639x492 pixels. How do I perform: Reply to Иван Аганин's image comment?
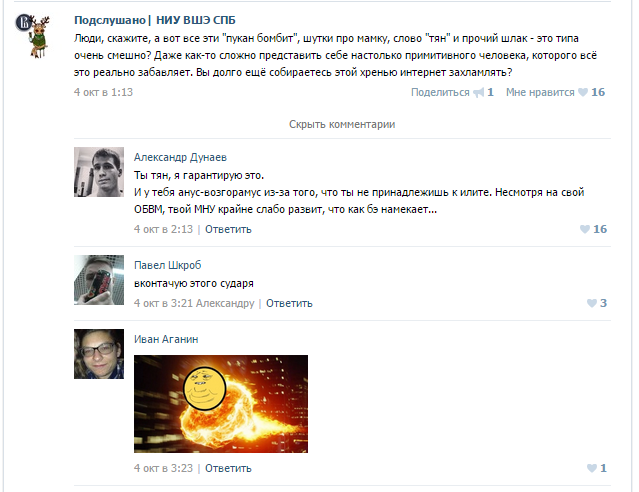point(228,468)
